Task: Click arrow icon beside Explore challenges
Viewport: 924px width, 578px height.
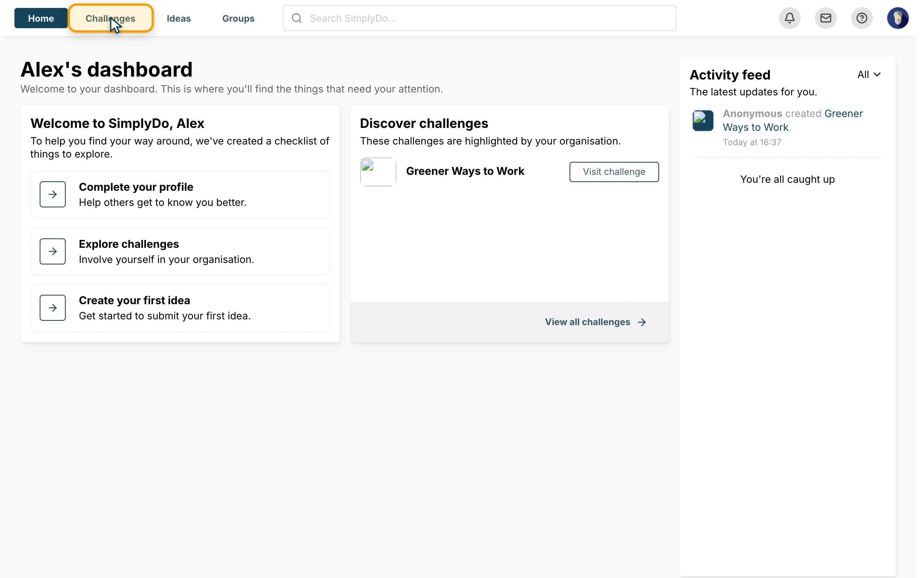Action: pos(53,251)
